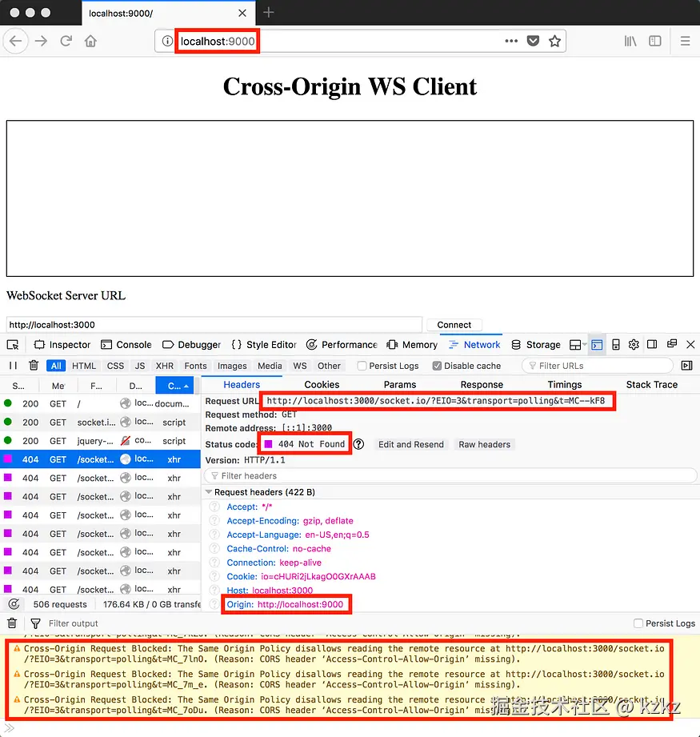Toggle the split console button in DevTools
The image size is (700, 737).
[x=597, y=345]
